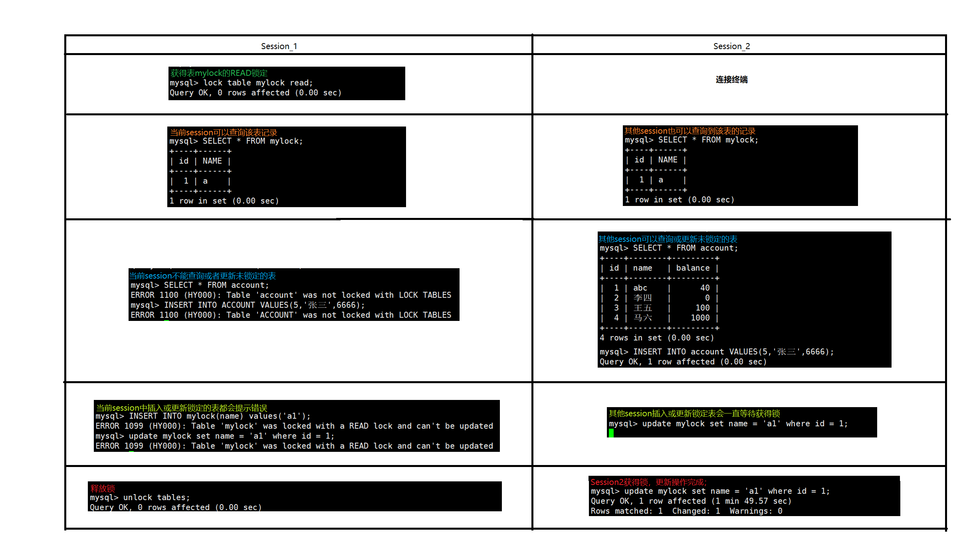
Task: Click orange caption 当前session可以查询该表记录
Action: click(223, 132)
